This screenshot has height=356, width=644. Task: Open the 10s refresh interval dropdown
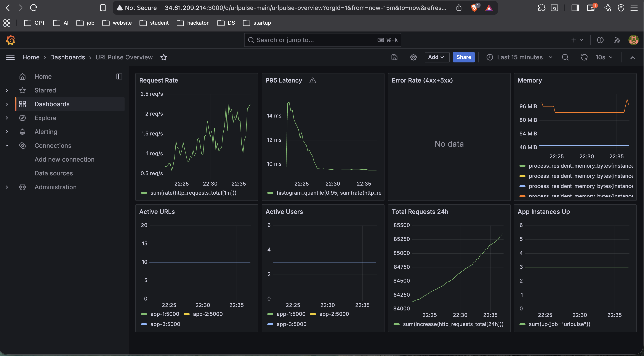coord(604,57)
